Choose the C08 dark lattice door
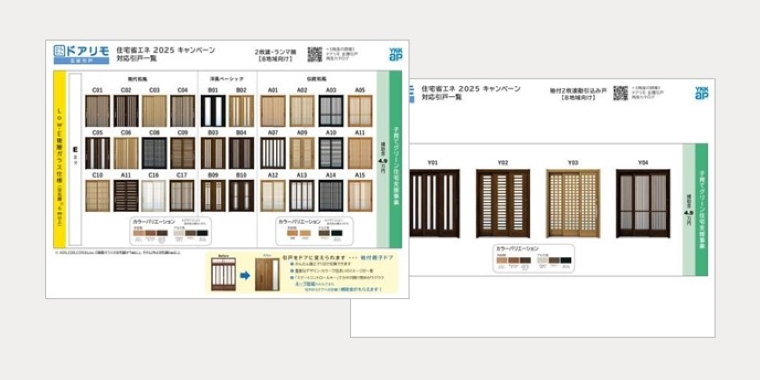 [154, 153]
